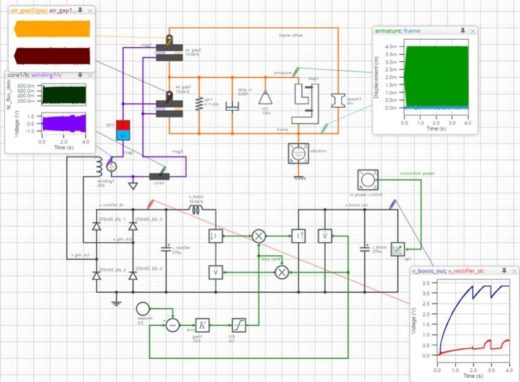Click the subtraction summing junction

tap(173, 325)
